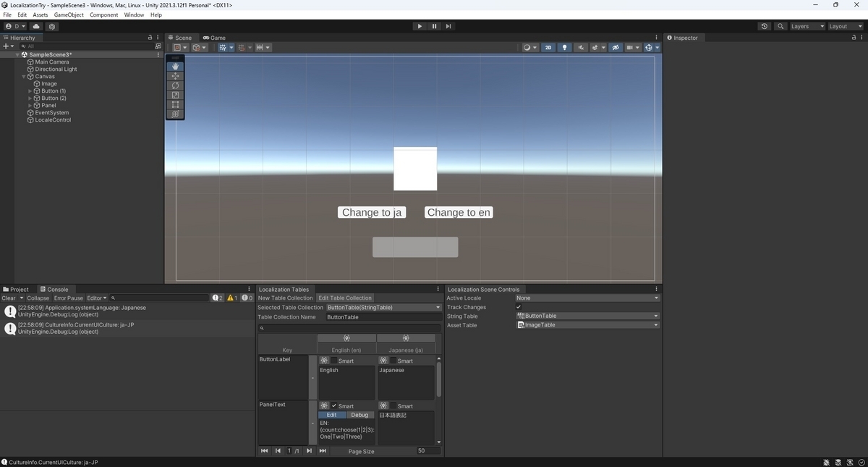
Task: Open Selected Table Collection dropdown
Action: click(x=383, y=307)
